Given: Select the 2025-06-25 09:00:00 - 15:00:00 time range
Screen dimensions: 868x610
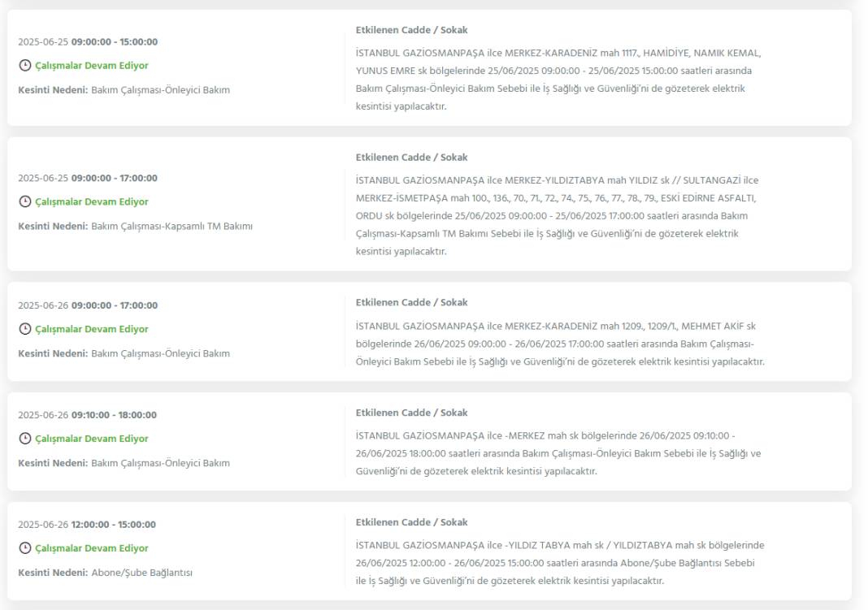Looking at the screenshot, I should click(x=88, y=42).
